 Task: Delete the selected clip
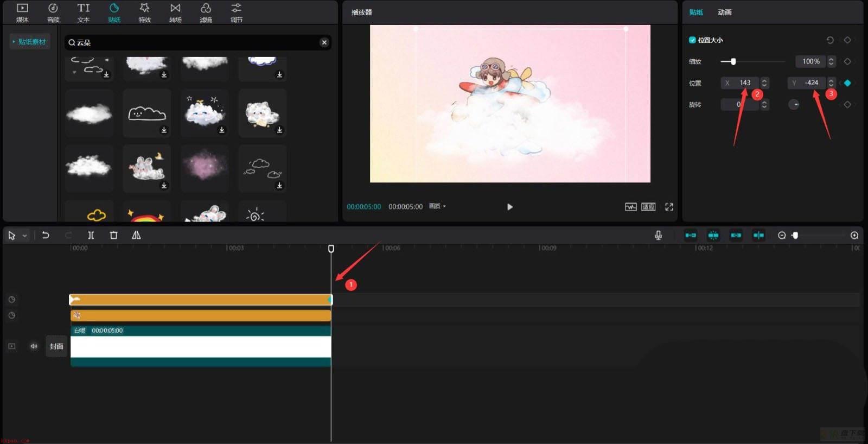coord(113,235)
